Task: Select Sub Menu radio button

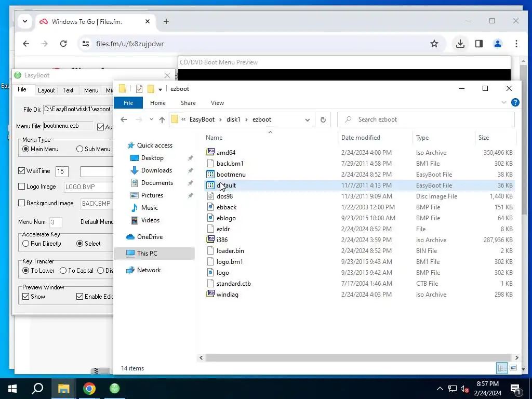Action: point(79,149)
